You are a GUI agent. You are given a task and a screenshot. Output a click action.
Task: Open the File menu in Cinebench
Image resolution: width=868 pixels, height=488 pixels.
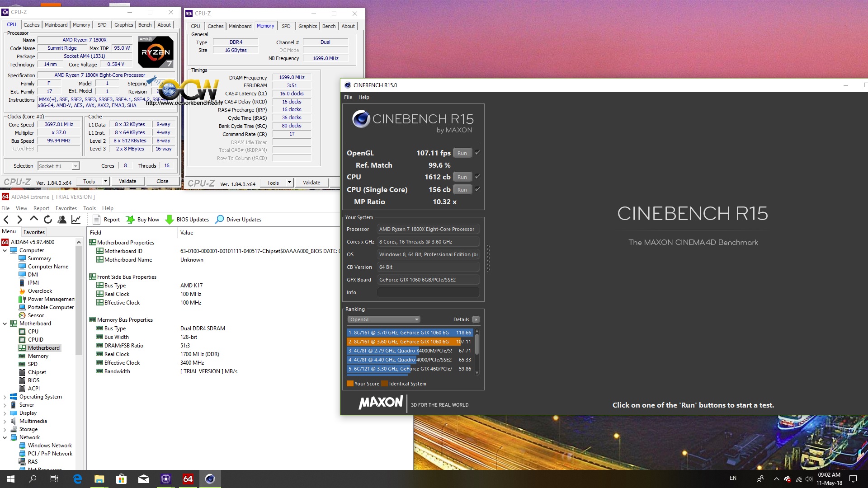[348, 97]
